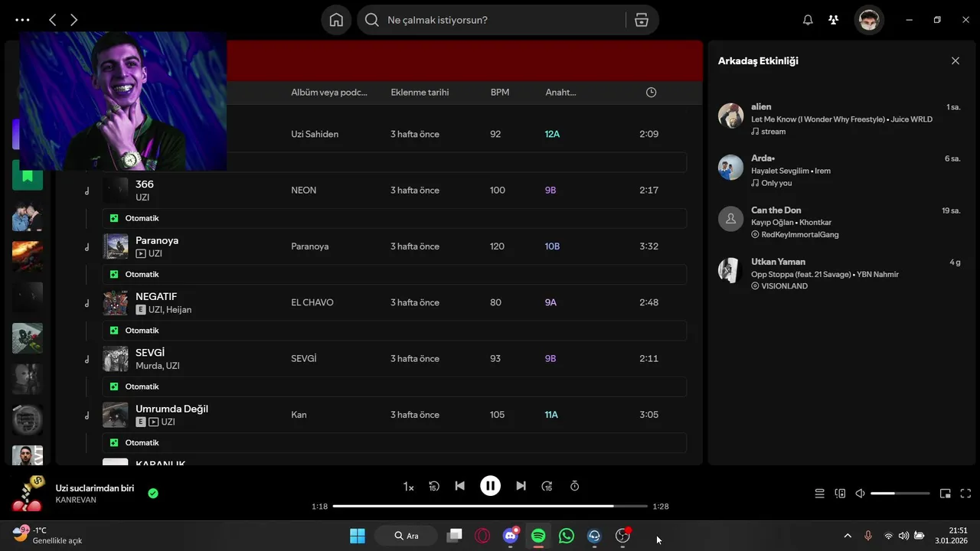Open Discord from the taskbar
Viewport: 980px width, 551px height.
(511, 536)
